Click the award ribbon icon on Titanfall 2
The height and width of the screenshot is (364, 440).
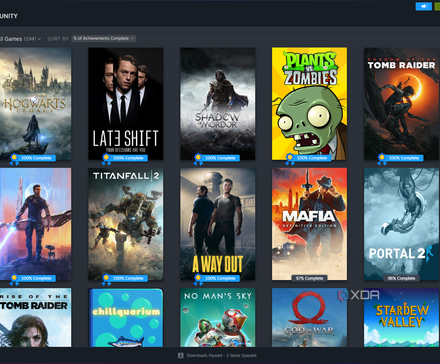[106, 280]
